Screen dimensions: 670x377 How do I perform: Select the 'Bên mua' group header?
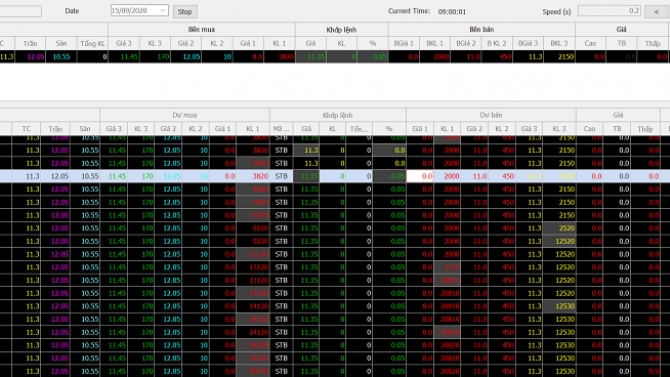[201, 29]
